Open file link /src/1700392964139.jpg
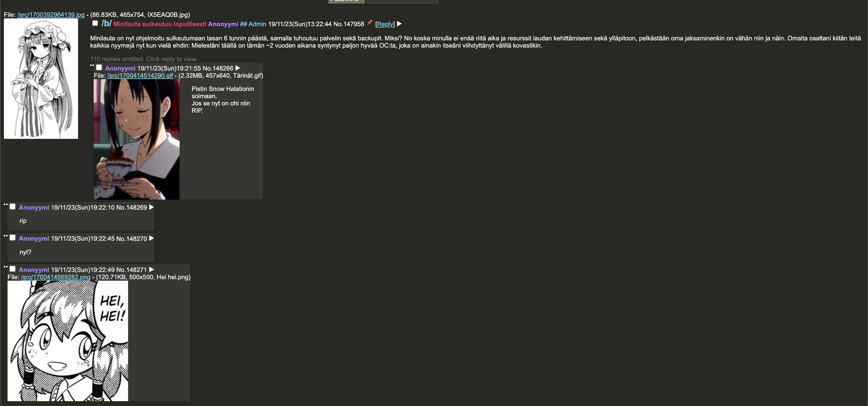The width and height of the screenshot is (868, 406). pyautogui.click(x=51, y=15)
